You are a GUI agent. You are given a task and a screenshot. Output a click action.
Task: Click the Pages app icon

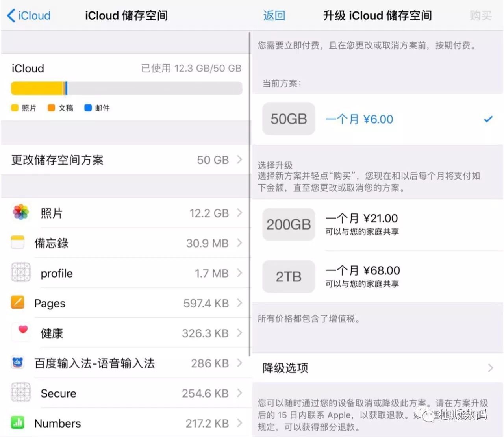17,302
